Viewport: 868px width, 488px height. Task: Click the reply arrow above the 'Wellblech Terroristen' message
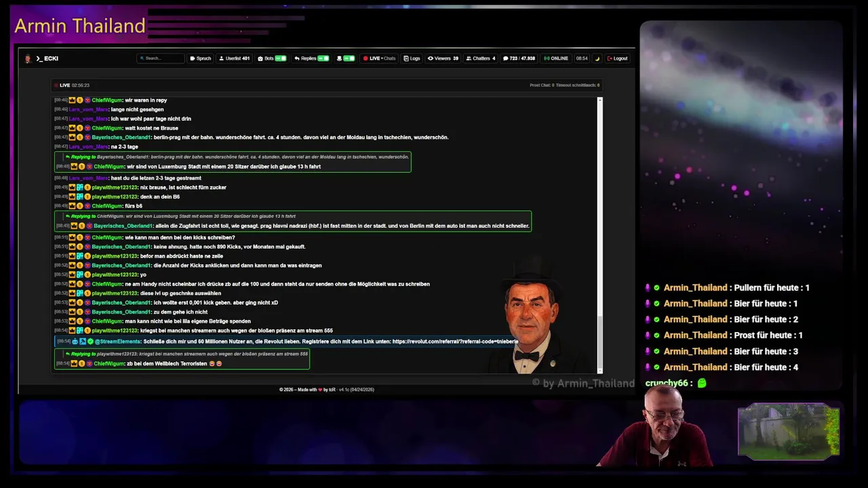(68, 354)
